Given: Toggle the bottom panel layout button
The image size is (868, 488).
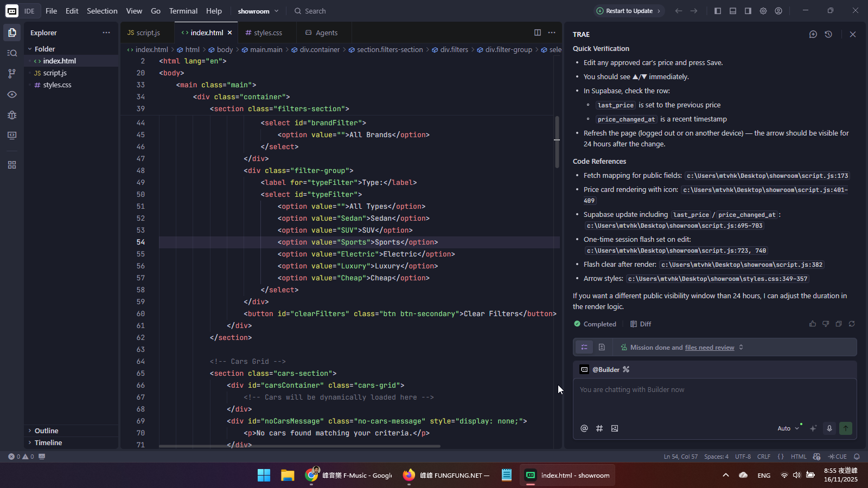Looking at the screenshot, I should (733, 11).
